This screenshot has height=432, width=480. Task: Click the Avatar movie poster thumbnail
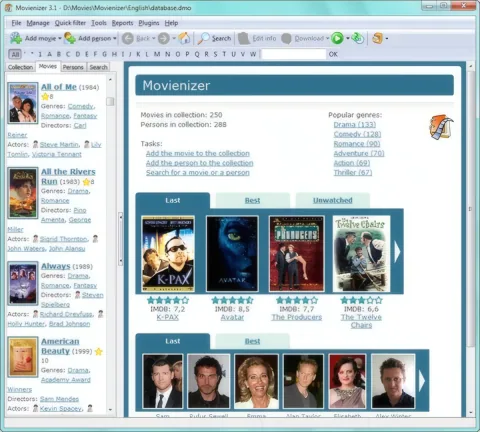(232, 254)
